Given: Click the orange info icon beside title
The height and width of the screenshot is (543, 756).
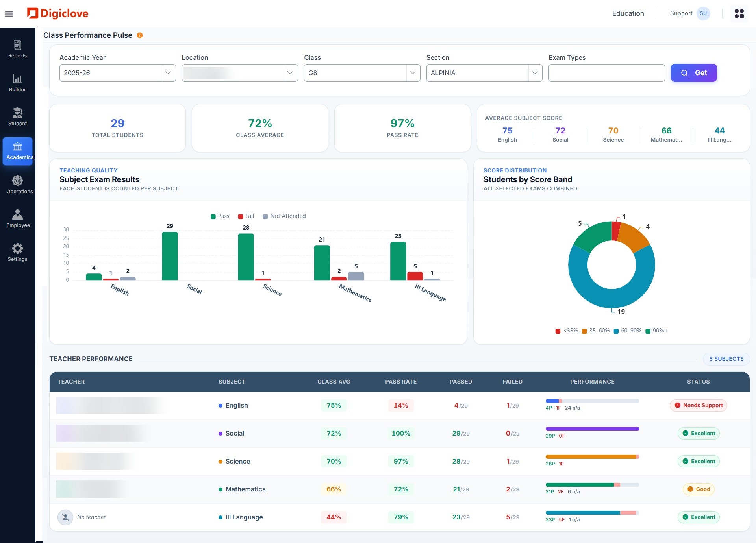Looking at the screenshot, I should pyautogui.click(x=140, y=35).
